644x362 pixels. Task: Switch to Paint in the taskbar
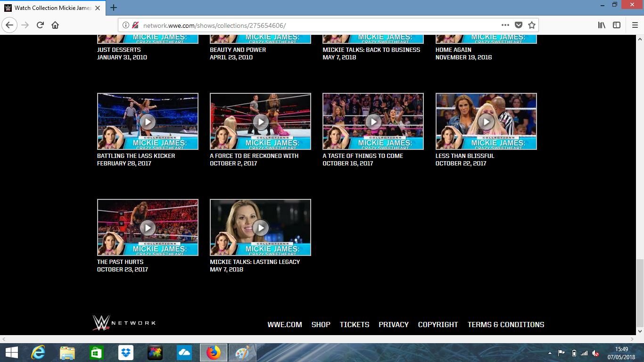pos(243,352)
